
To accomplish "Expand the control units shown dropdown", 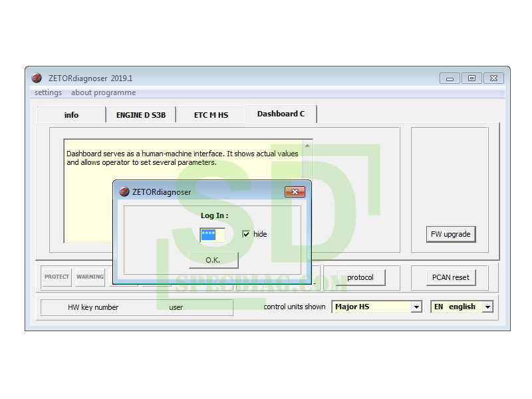I will (416, 307).
